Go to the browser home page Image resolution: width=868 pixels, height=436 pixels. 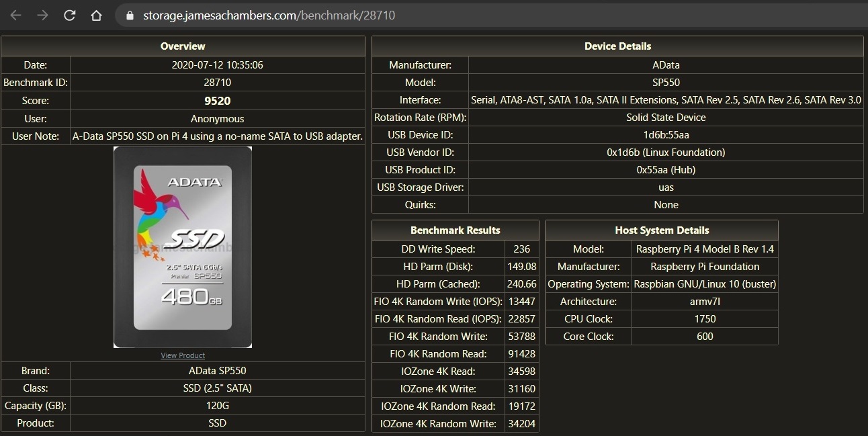(x=96, y=15)
